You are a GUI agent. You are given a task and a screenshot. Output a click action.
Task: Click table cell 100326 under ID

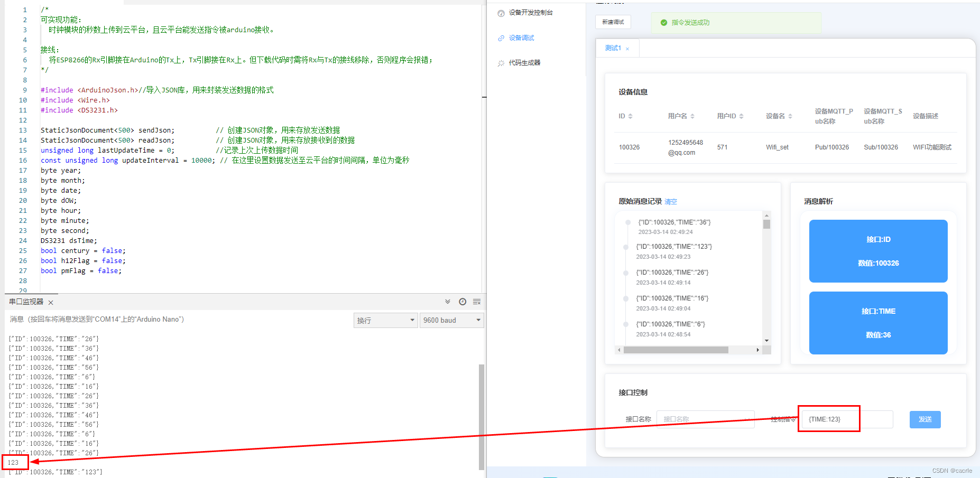pyautogui.click(x=629, y=147)
